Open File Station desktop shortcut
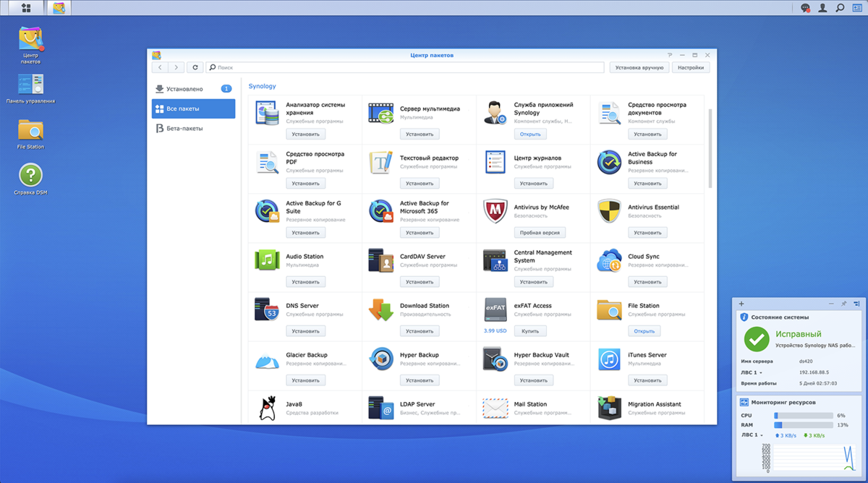Screen dimensions: 868x483 coord(30,134)
